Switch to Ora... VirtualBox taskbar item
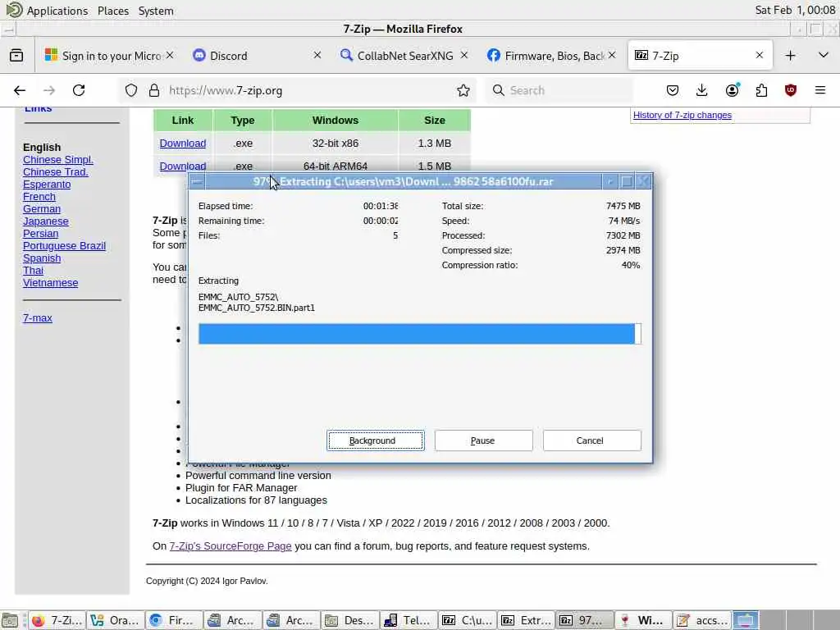 point(115,620)
